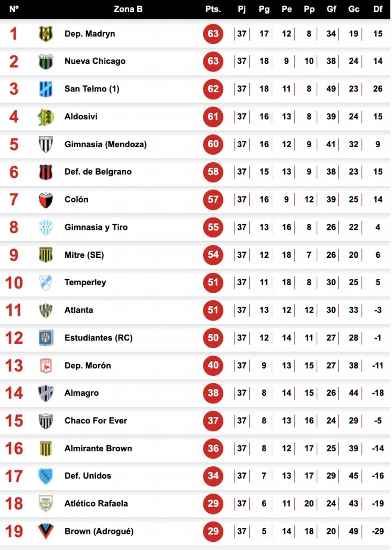Click Dep. Morón's red 40 points badge
Screen dimensions: 392x550
click(x=213, y=365)
